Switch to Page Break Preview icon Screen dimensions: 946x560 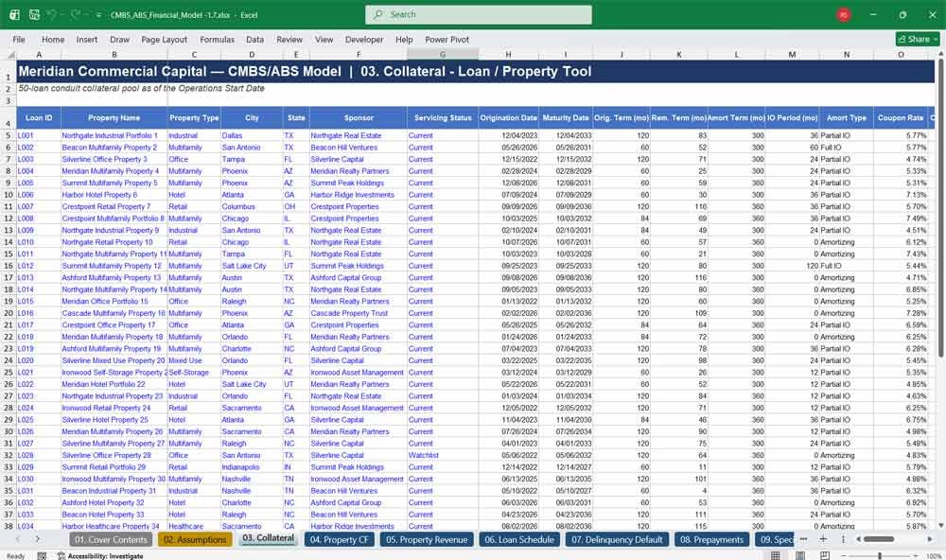click(x=824, y=556)
